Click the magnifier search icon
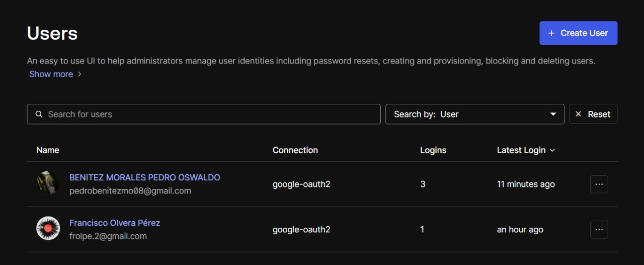Viewport: 644px width, 265px height. [39, 114]
